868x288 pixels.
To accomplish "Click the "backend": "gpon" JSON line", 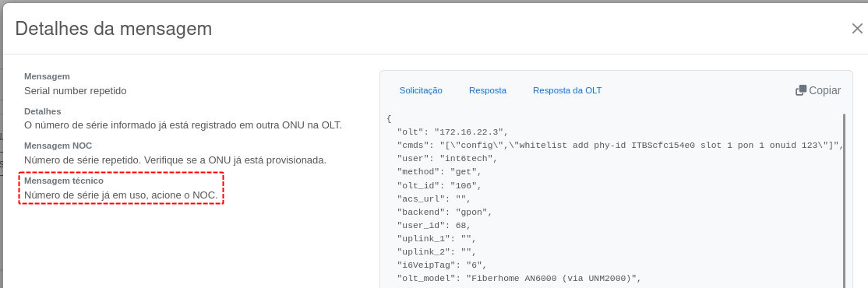I will 444,212.
